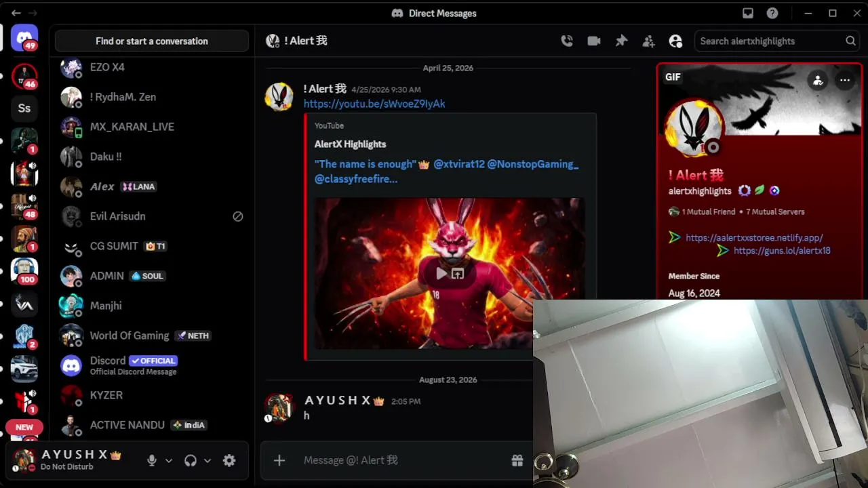Image resolution: width=868 pixels, height=488 pixels.
Task: Open the Ss server
Action: coord(24,108)
